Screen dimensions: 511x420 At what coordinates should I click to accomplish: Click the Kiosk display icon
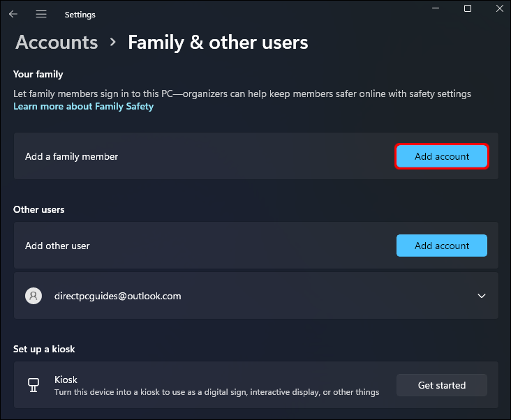33,385
